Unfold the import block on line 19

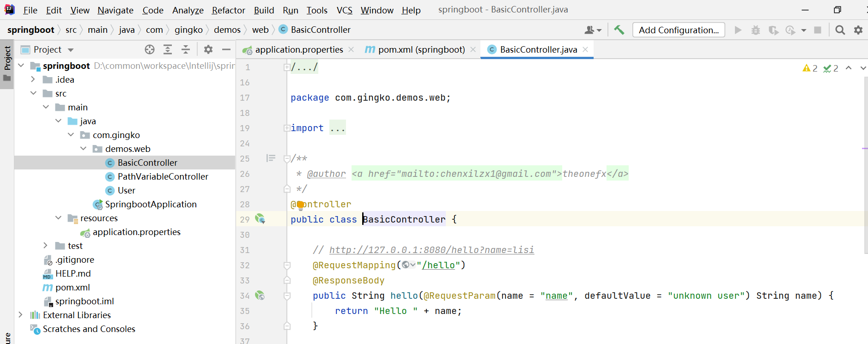[287, 128]
